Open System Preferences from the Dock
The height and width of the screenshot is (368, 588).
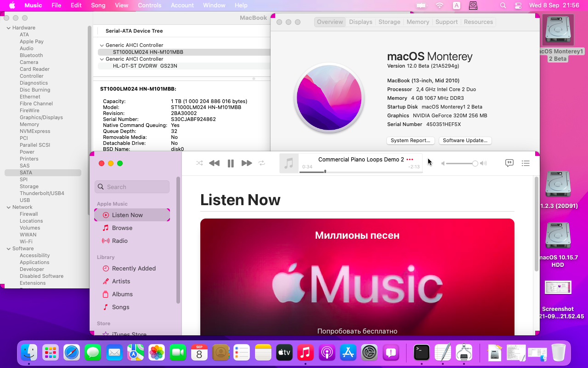[x=369, y=352]
